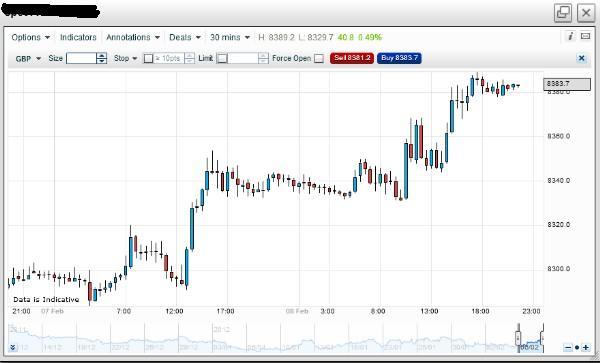
Task: Open the Deals dropdown menu
Action: tap(185, 37)
